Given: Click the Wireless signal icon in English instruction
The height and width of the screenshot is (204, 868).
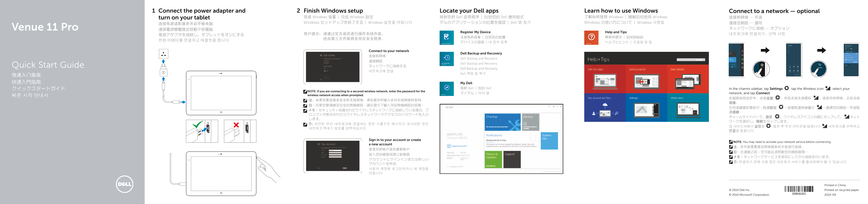Looking at the screenshot, I should 828,88.
